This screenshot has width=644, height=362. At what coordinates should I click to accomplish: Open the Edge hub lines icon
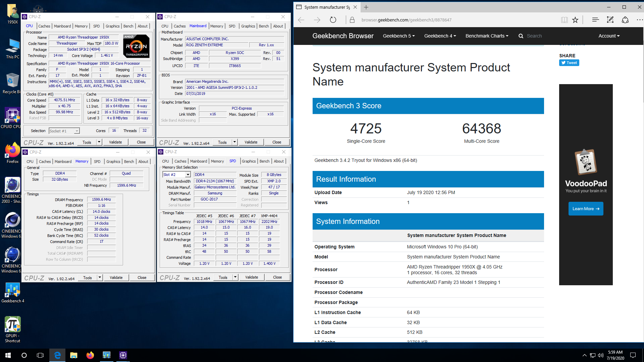595,20
